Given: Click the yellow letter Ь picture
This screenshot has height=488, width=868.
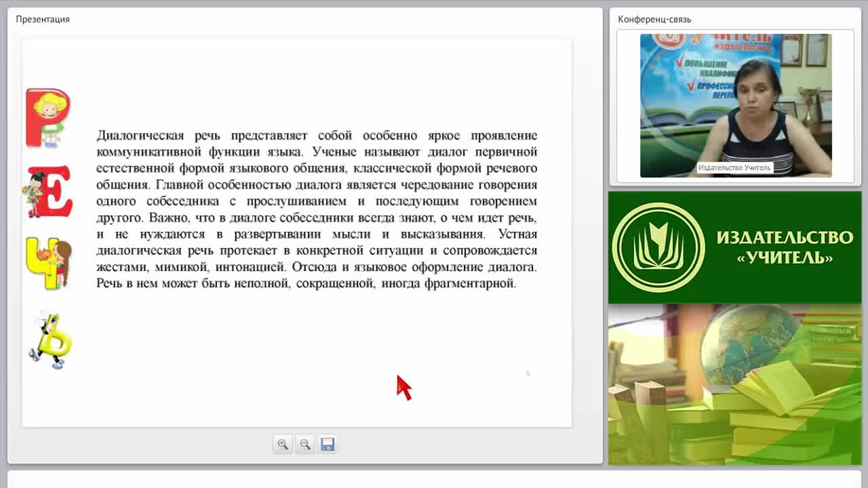Looking at the screenshot, I should (50, 340).
